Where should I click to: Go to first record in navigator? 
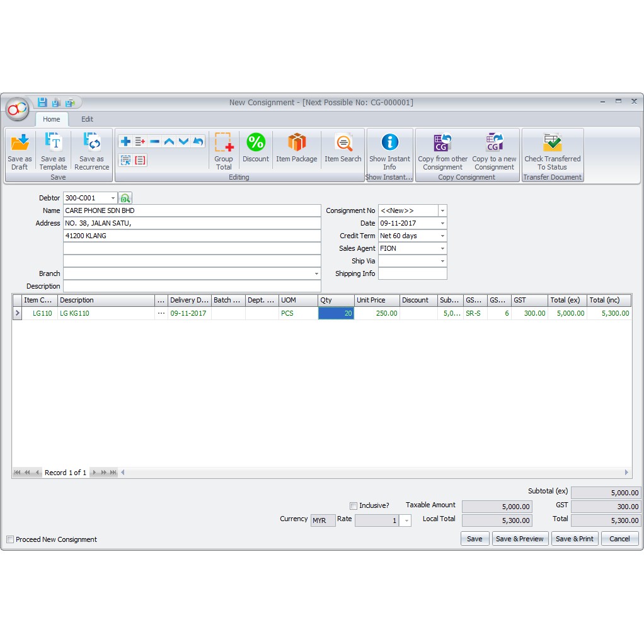point(17,473)
